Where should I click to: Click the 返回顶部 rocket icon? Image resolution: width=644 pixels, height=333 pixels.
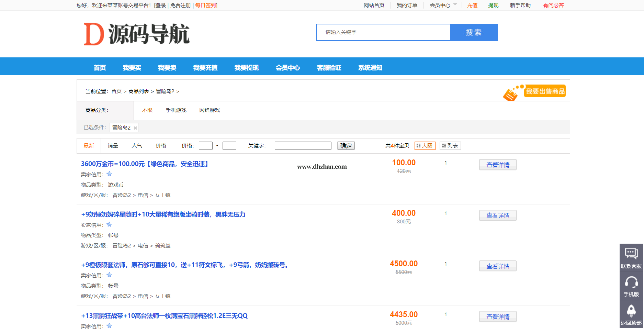[631, 311]
